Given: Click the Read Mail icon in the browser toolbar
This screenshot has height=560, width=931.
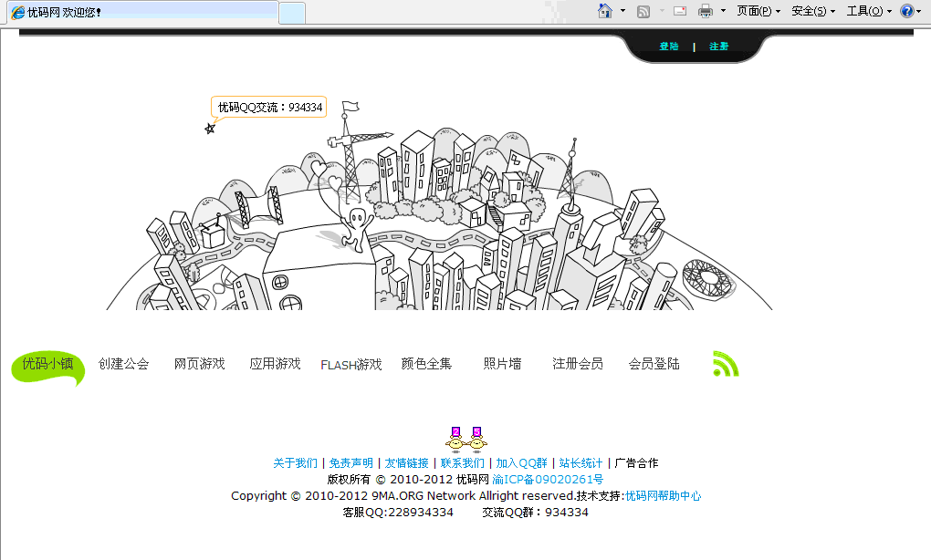Looking at the screenshot, I should pos(678,10).
